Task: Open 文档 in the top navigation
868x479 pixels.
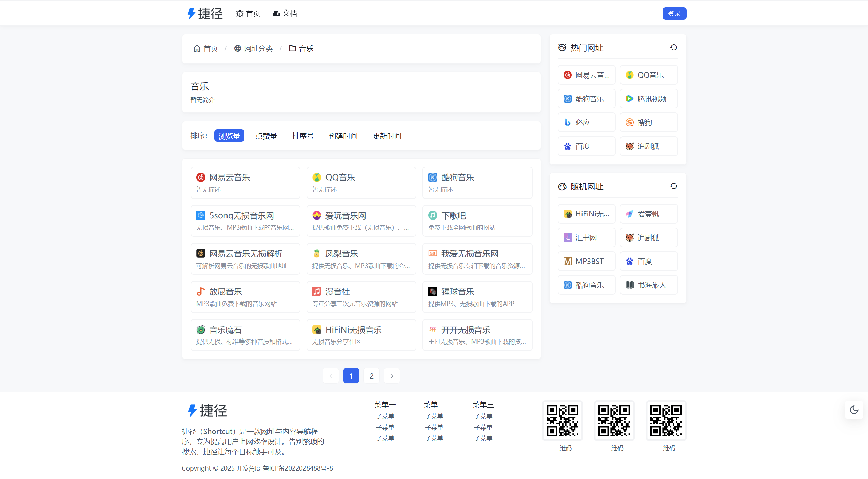Action: point(285,14)
